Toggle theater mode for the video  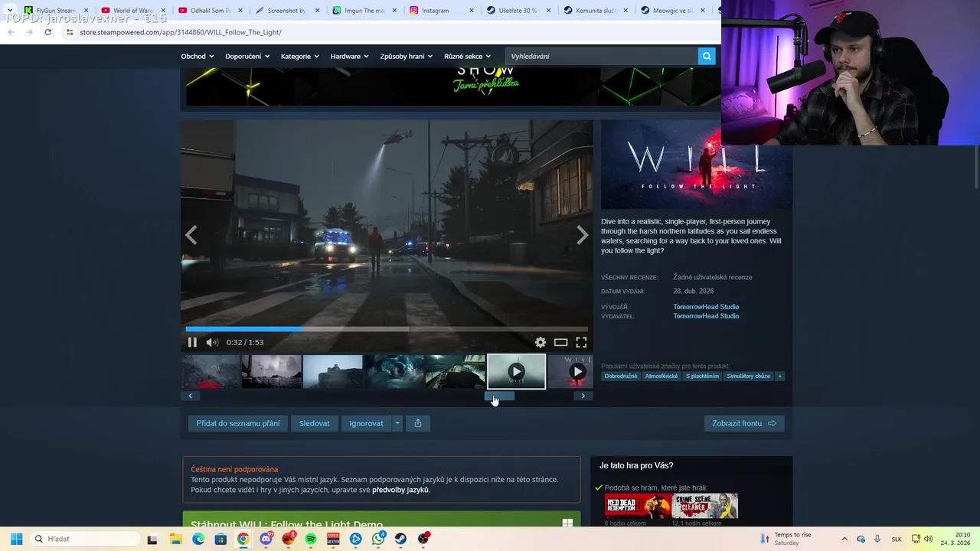[x=560, y=342]
